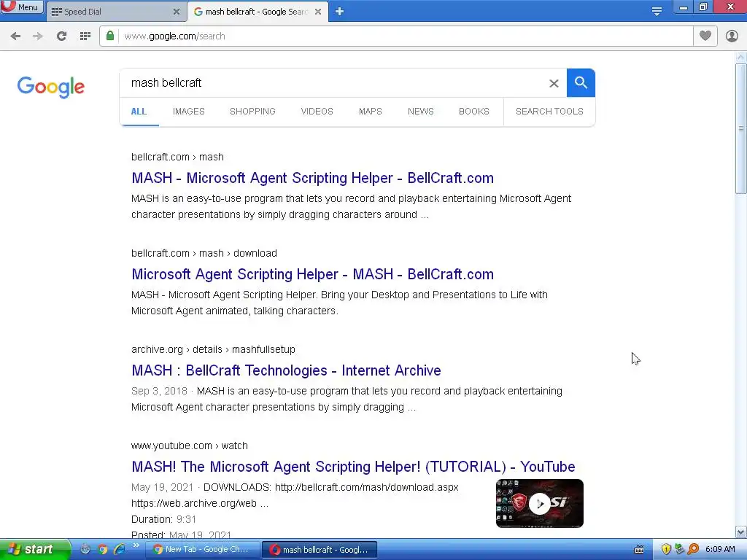Click the network connection tray icon
This screenshot has width=747, height=560.
[x=679, y=550]
